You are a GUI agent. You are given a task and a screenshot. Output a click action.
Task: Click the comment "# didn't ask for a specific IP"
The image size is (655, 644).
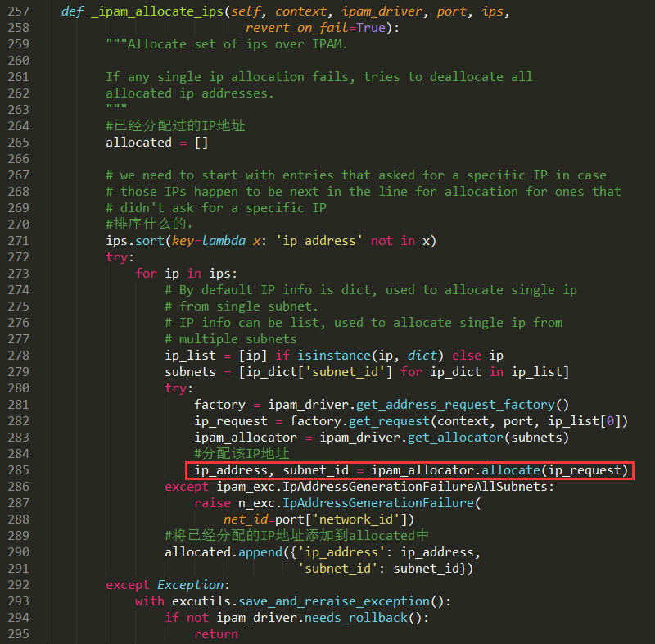[216, 208]
